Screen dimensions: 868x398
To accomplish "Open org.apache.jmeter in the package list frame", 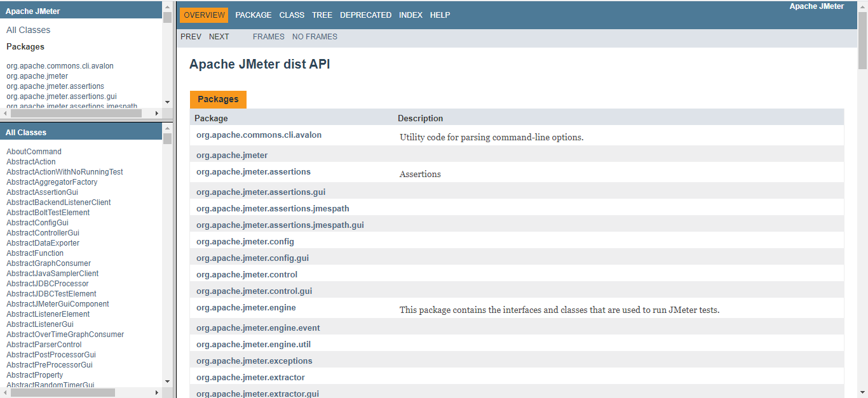I will [37, 76].
